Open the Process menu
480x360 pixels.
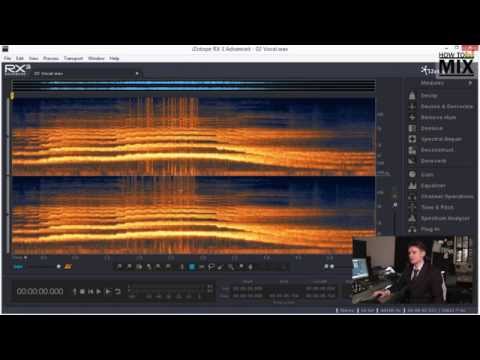[51, 58]
